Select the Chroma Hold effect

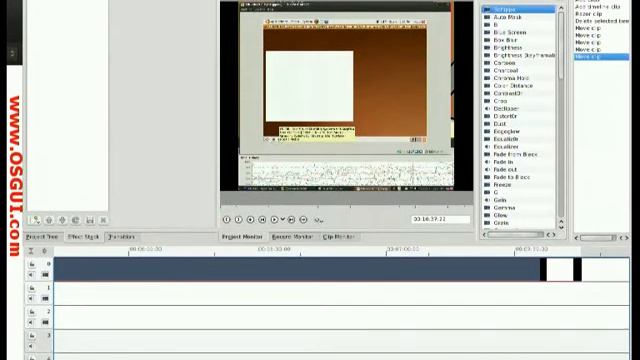(x=511, y=78)
